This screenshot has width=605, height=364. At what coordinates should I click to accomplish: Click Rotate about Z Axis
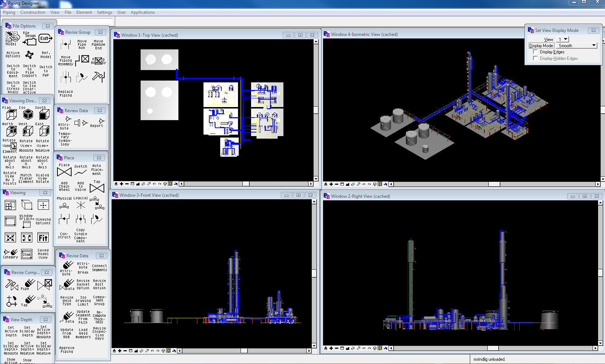10,163
